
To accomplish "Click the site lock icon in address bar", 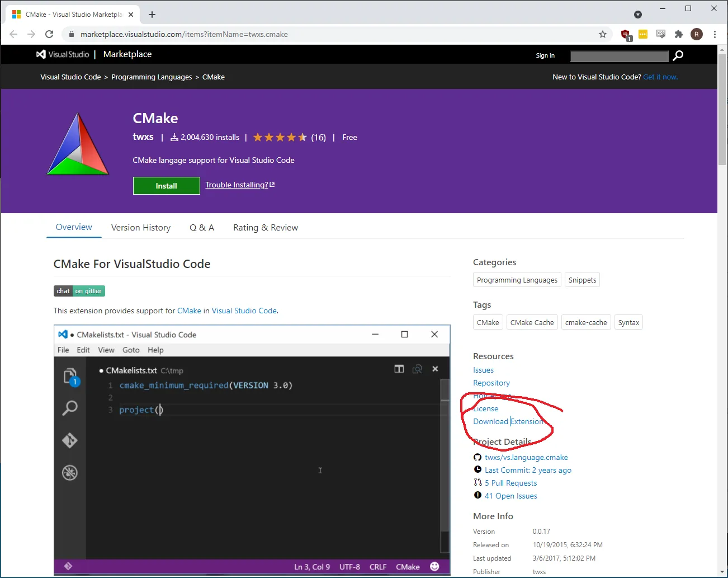I will pos(71,34).
